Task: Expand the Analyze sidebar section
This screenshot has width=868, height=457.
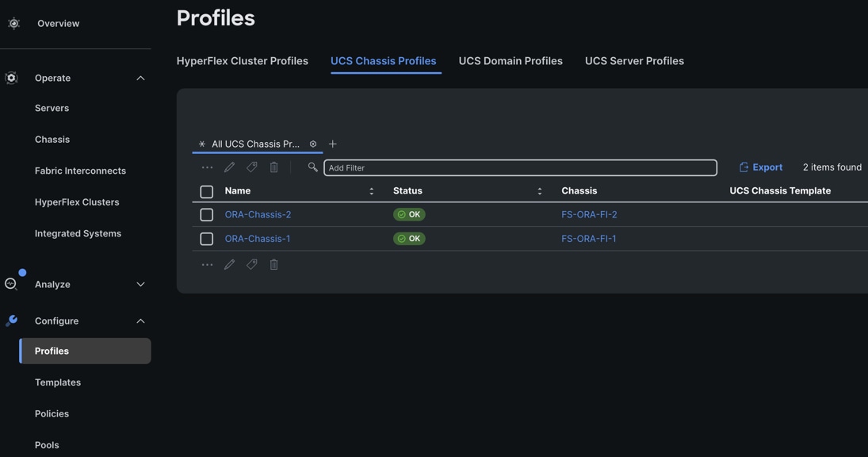Action: pyautogui.click(x=140, y=284)
